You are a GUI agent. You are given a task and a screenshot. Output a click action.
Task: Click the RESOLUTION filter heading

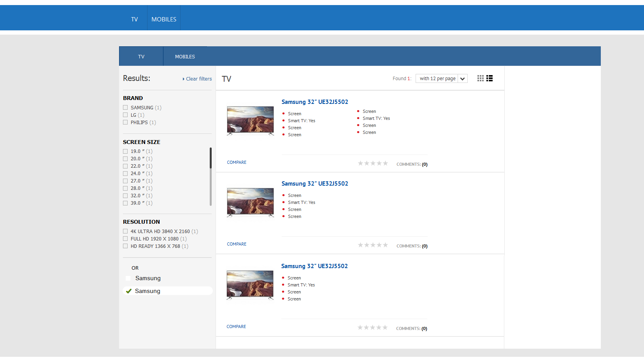(x=141, y=222)
